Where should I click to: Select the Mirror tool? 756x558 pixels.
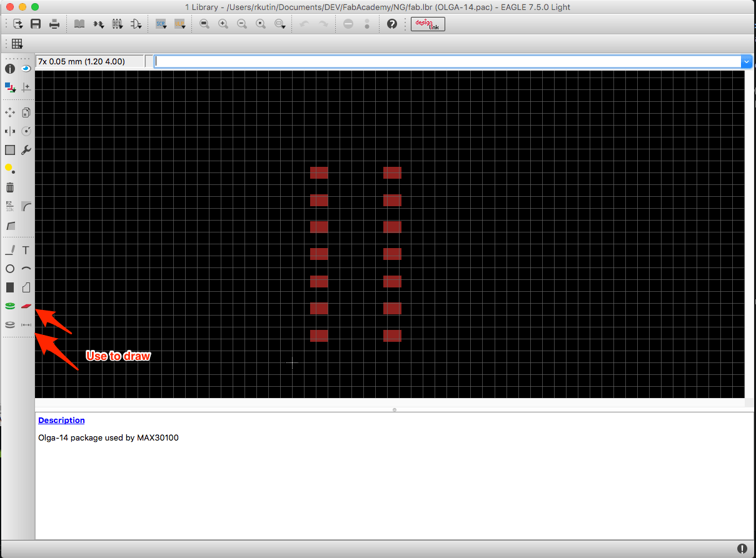[x=10, y=131]
